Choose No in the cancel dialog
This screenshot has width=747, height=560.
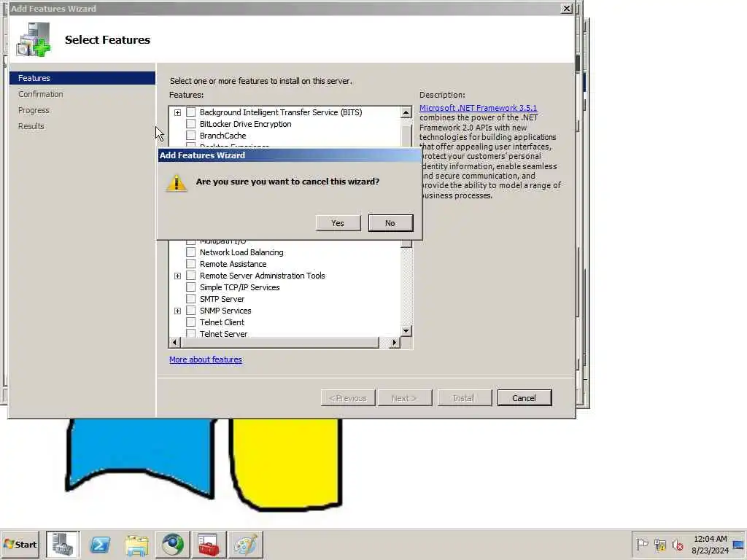point(390,223)
